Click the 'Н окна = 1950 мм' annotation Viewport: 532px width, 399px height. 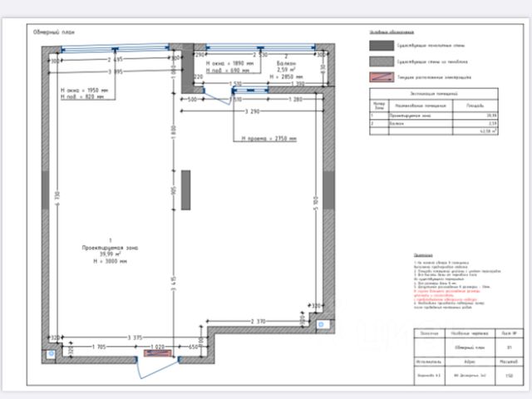click(85, 91)
